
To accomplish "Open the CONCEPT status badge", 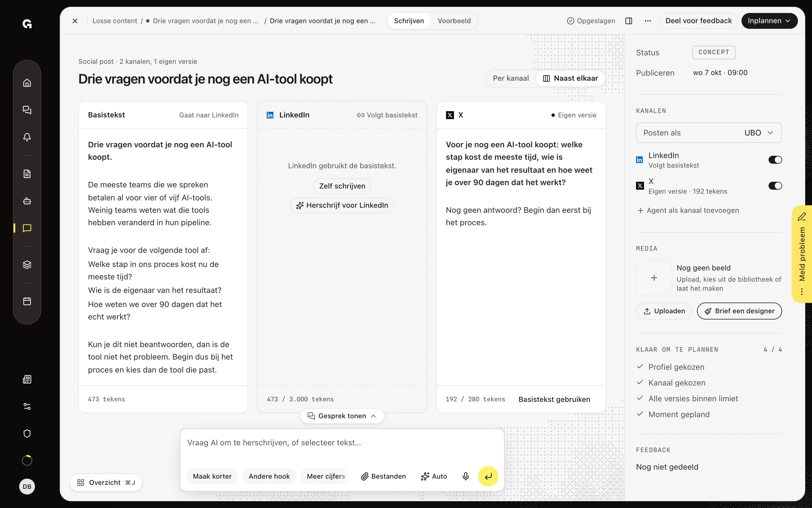I will 714,52.
